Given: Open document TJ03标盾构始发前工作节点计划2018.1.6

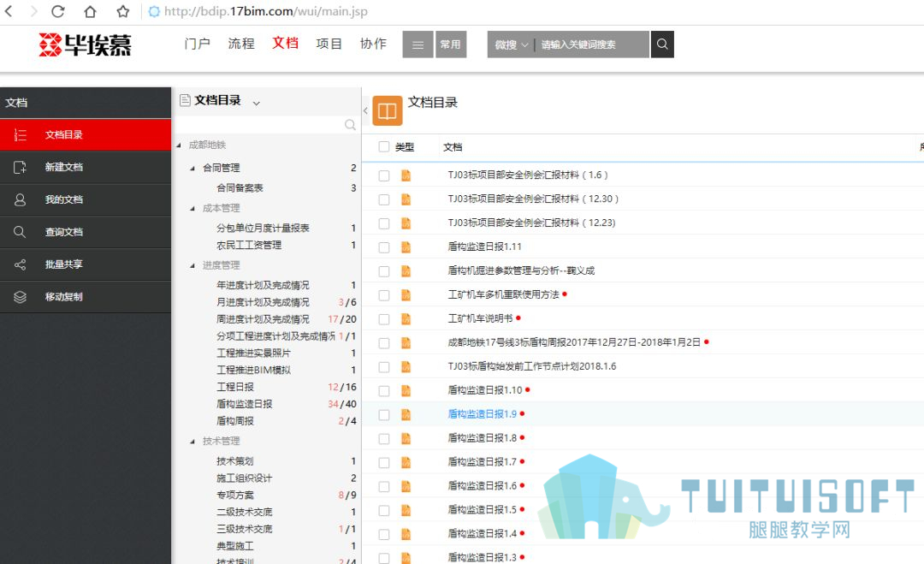Looking at the screenshot, I should pyautogui.click(x=532, y=366).
